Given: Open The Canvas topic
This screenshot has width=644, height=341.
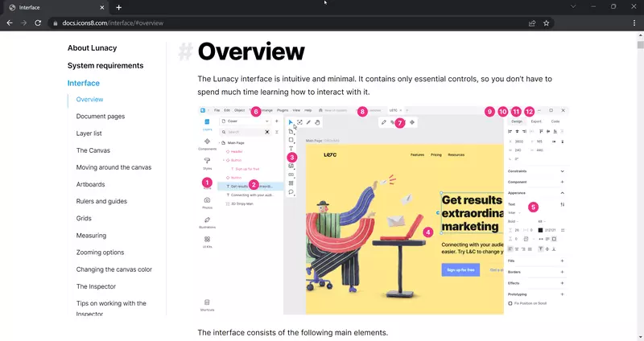Looking at the screenshot, I should click(x=93, y=150).
